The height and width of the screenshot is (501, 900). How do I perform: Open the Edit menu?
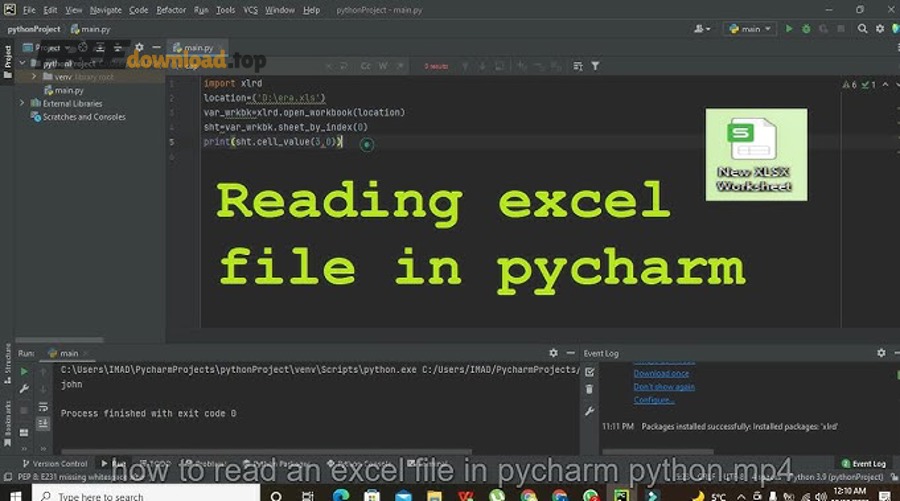[50, 10]
